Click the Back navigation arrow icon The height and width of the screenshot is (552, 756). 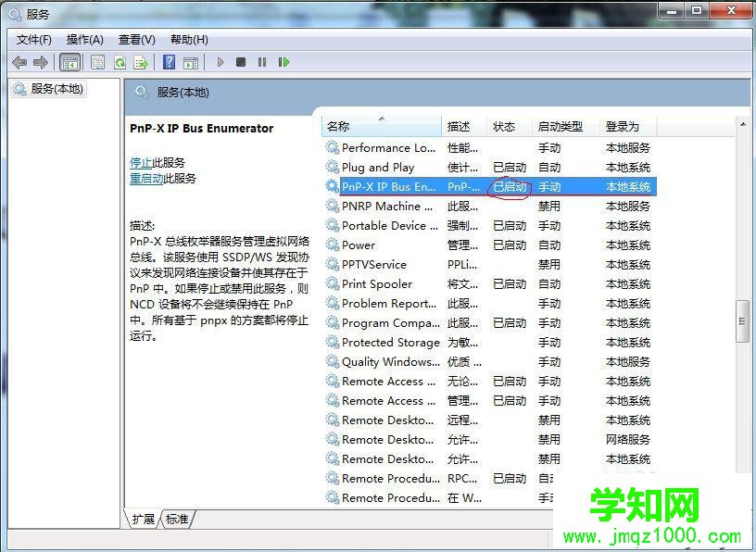[x=19, y=62]
